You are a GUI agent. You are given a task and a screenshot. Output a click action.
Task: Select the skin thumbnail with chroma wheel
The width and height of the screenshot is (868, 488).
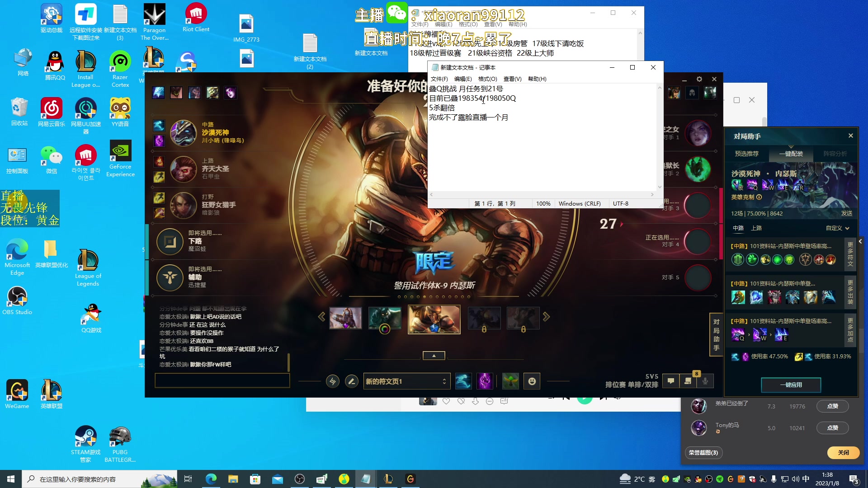(x=385, y=318)
